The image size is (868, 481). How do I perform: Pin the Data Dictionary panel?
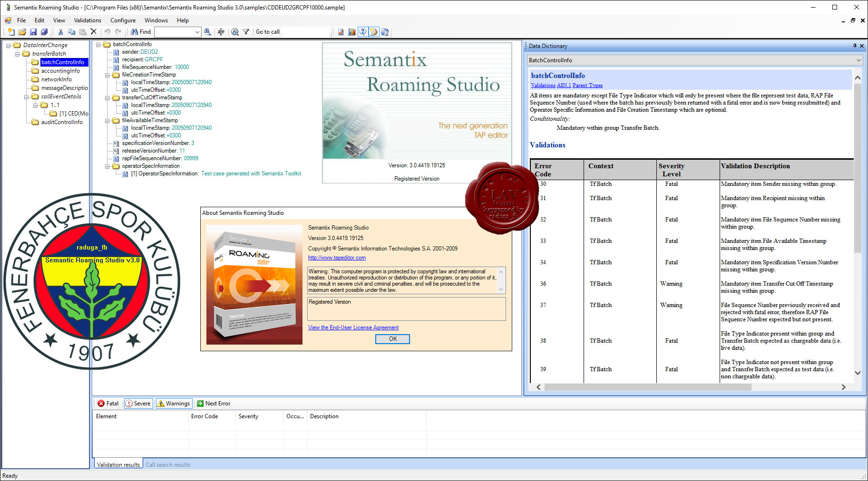(x=855, y=46)
